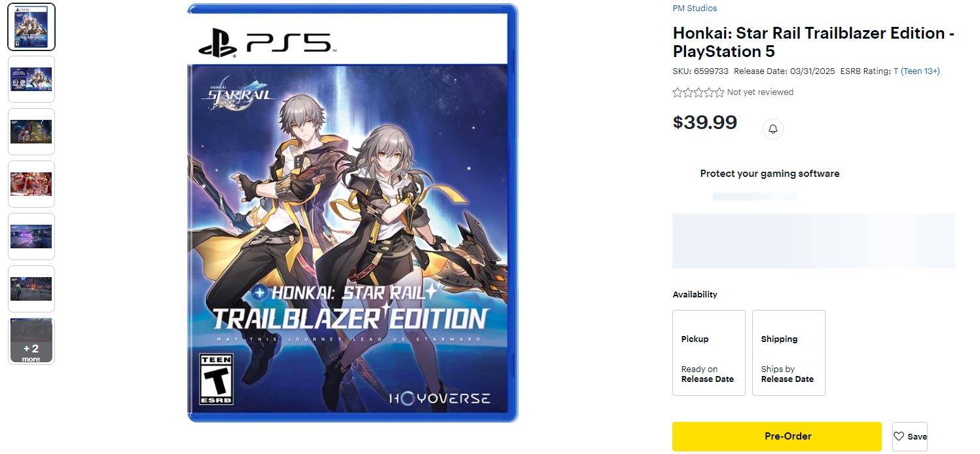Click the ESRB Teen badge on the cover
980x454 pixels.
point(216,379)
